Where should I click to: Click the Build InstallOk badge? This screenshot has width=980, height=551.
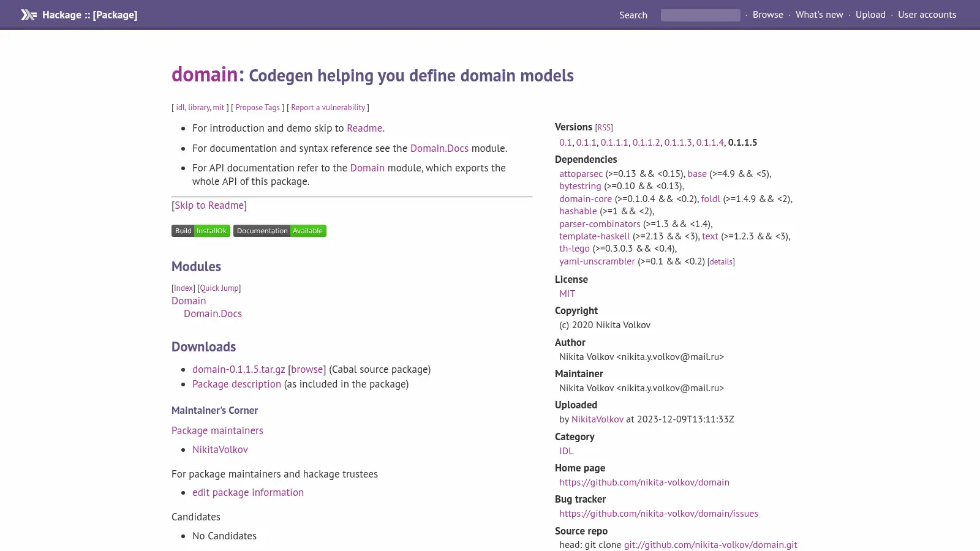(x=201, y=231)
